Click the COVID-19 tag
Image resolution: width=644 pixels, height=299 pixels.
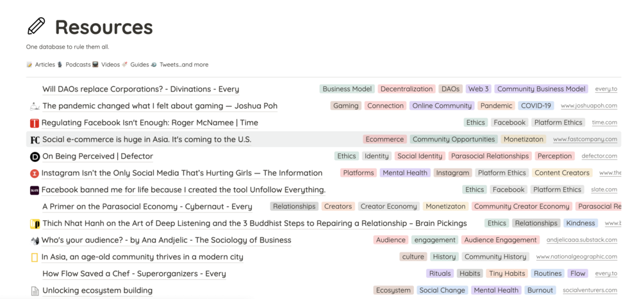point(536,106)
